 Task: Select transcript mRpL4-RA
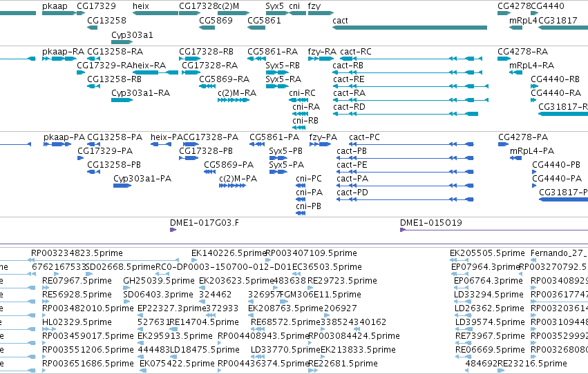click(x=531, y=66)
